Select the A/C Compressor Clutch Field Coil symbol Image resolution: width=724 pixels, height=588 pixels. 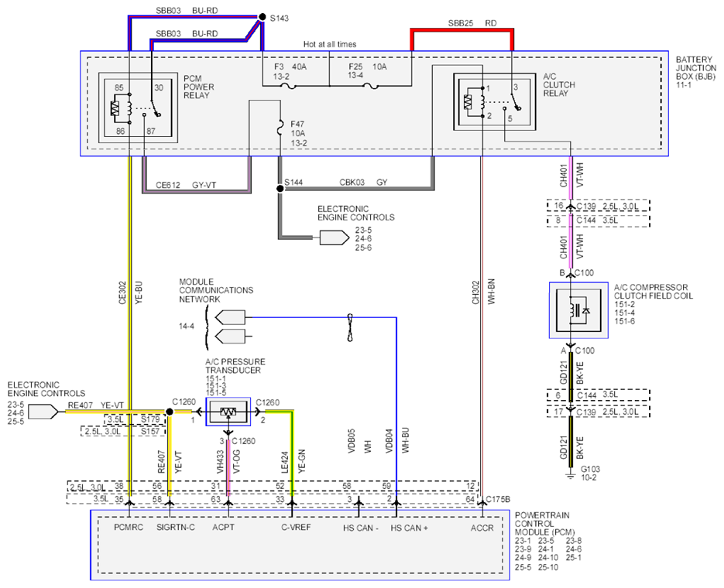[x=578, y=310]
